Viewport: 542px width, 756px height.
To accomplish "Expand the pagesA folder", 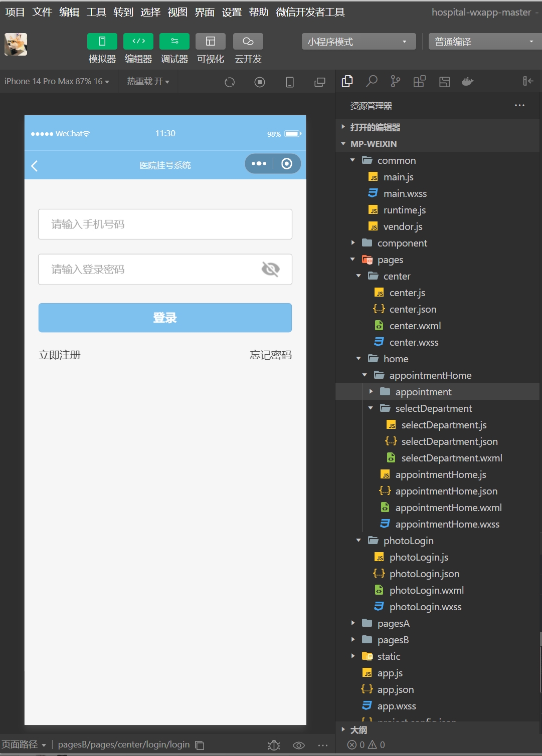I will point(437,623).
